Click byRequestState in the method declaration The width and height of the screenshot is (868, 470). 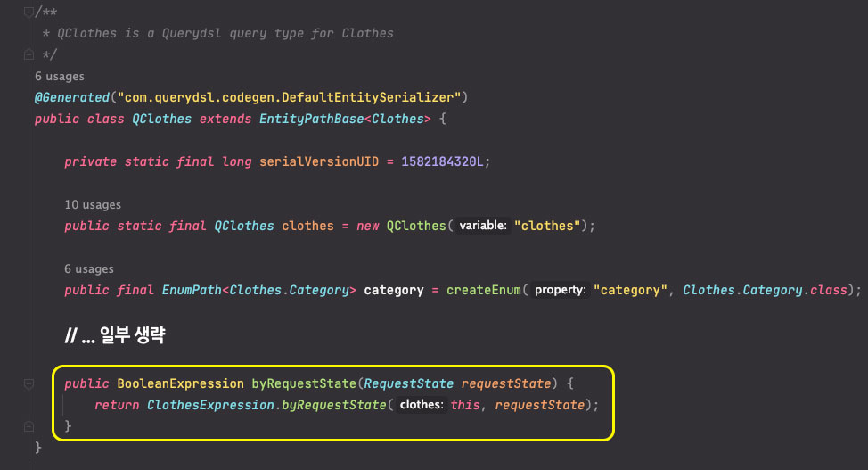pyautogui.click(x=304, y=384)
